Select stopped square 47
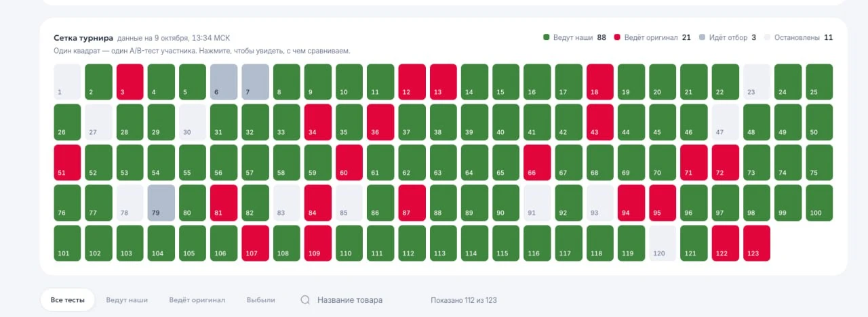 tap(725, 122)
